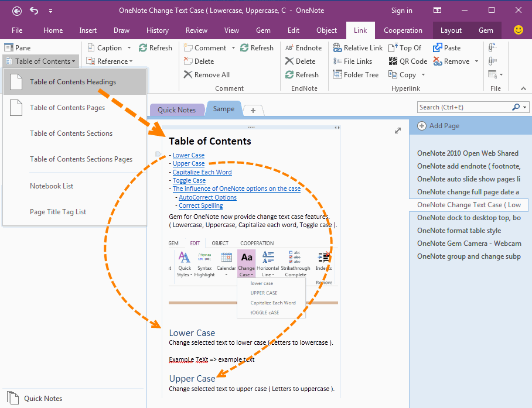Click Refresh next to Caption
The width and height of the screenshot is (532, 408).
155,48
